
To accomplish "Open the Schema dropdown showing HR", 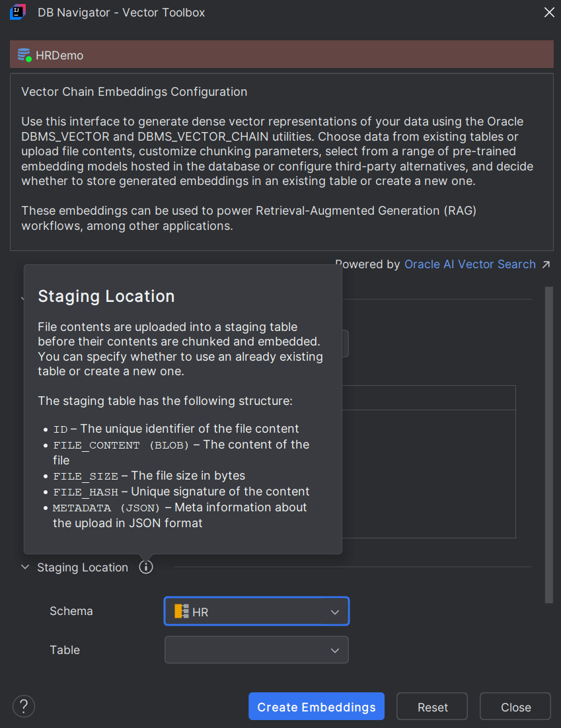I will click(x=256, y=611).
